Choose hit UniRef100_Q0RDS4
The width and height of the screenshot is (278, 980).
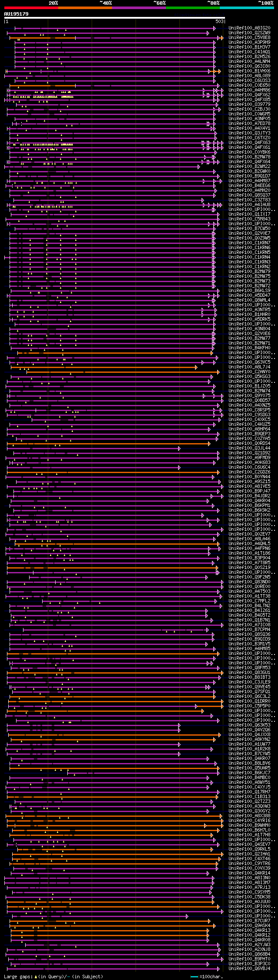click(249, 443)
